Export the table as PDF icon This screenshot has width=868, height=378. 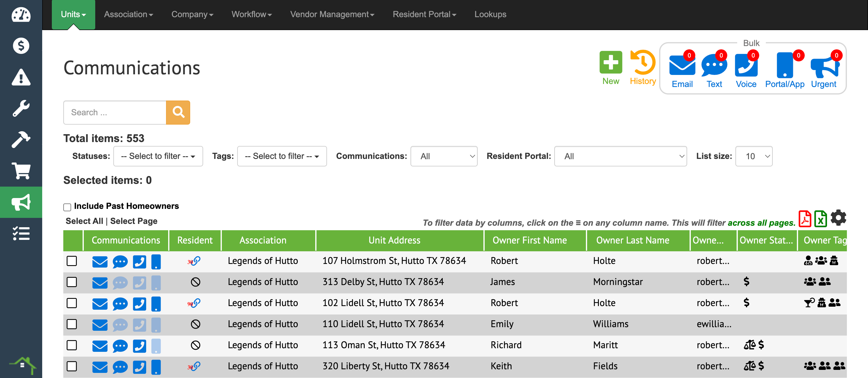click(x=805, y=219)
